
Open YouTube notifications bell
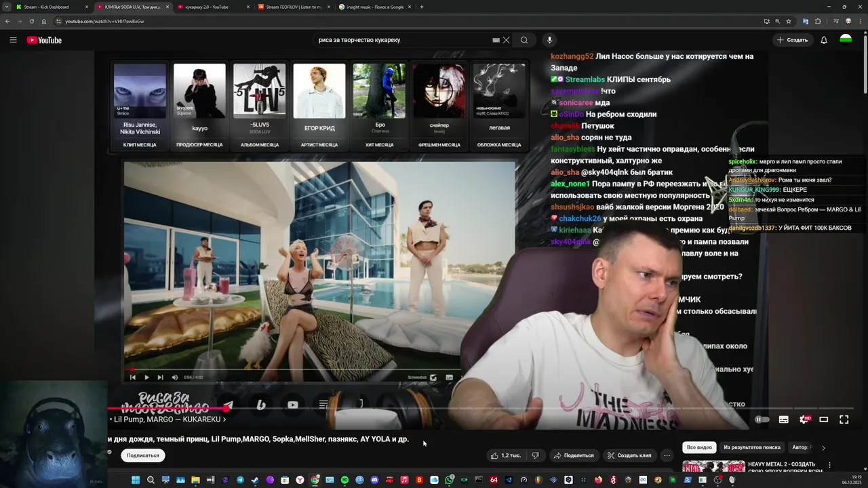pyautogui.click(x=824, y=40)
